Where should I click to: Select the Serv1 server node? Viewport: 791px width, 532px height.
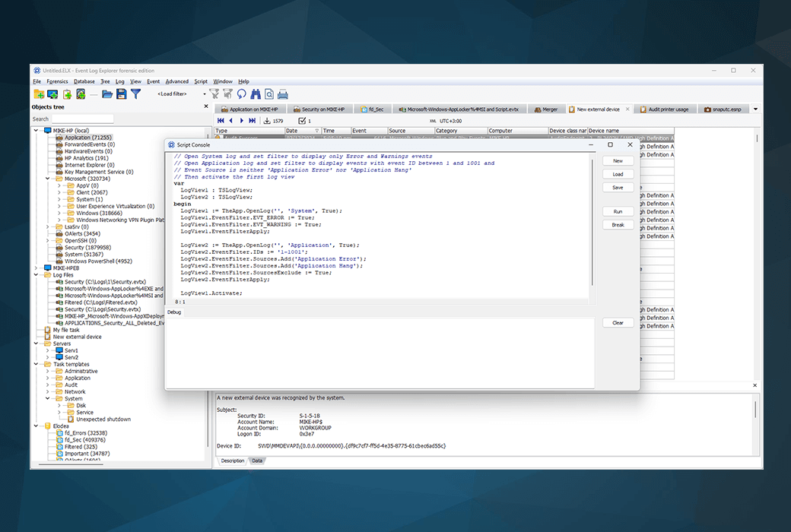(x=71, y=350)
